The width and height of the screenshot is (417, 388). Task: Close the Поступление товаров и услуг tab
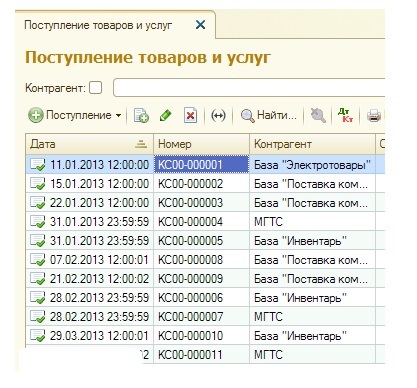(x=200, y=25)
